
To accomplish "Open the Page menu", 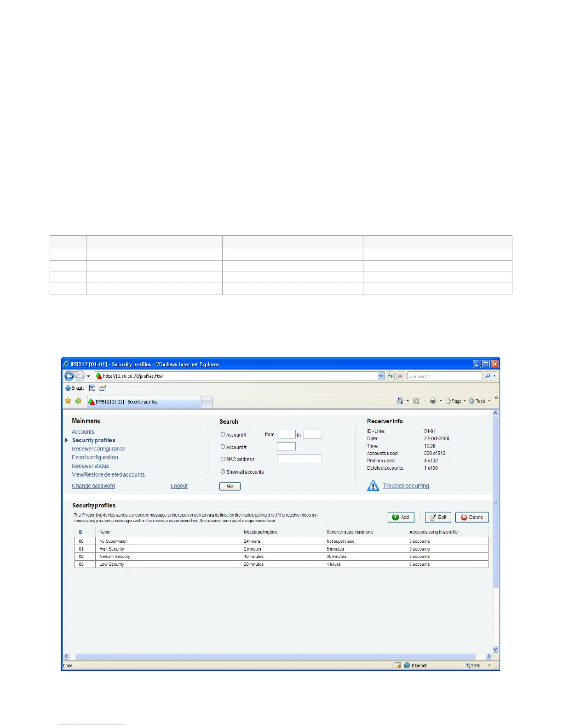I will (455, 401).
